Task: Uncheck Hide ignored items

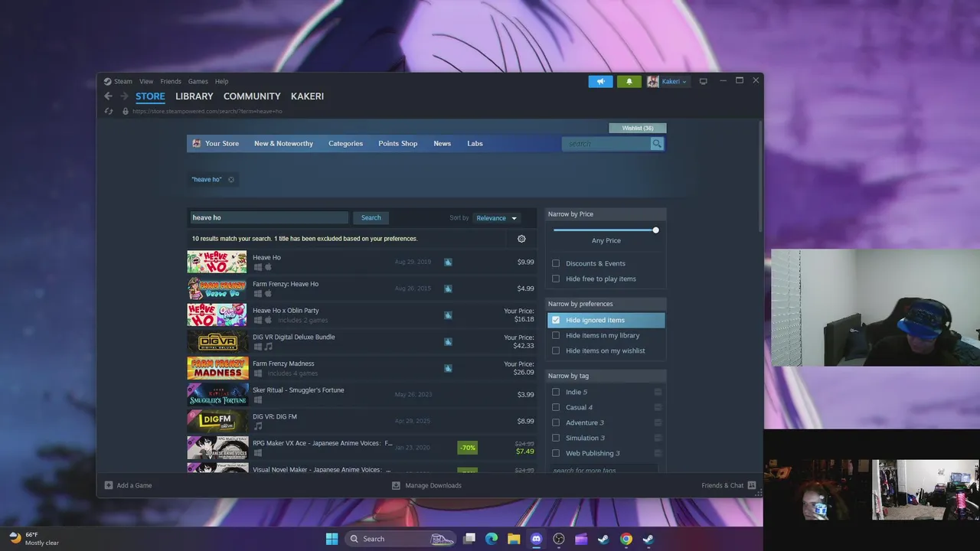Action: (x=556, y=320)
